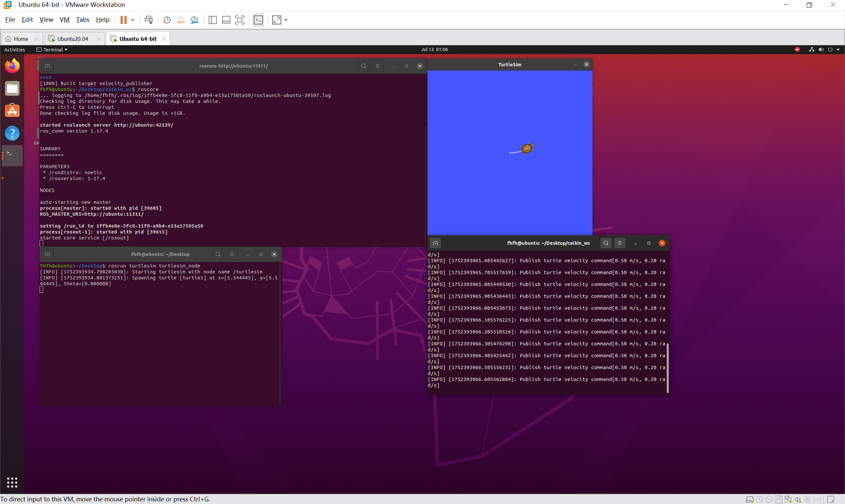845x504 pixels.
Task: Click the catkin_ws terminal scrollbar
Action: pyautogui.click(x=668, y=368)
